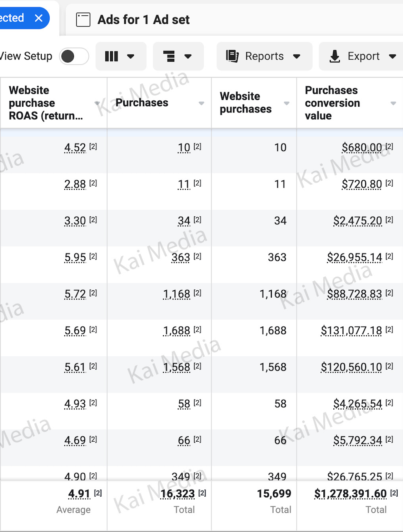Toggle the View Setup switch
Screen dimensions: 403x532
tap(74, 56)
